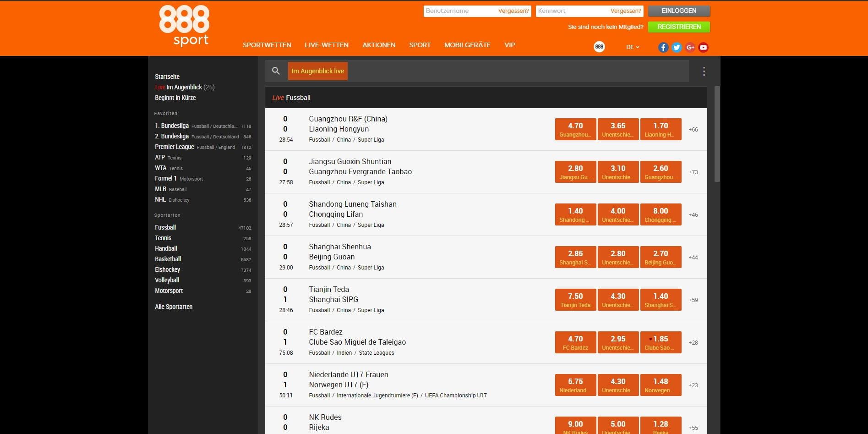Image resolution: width=868 pixels, height=434 pixels.
Task: Expand +73 more bets for Jiangsu match
Action: tap(693, 172)
